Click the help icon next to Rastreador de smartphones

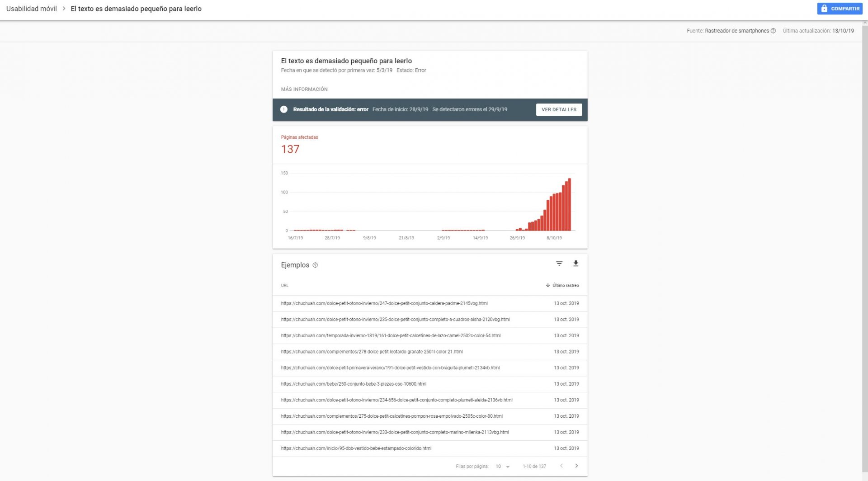pos(773,31)
